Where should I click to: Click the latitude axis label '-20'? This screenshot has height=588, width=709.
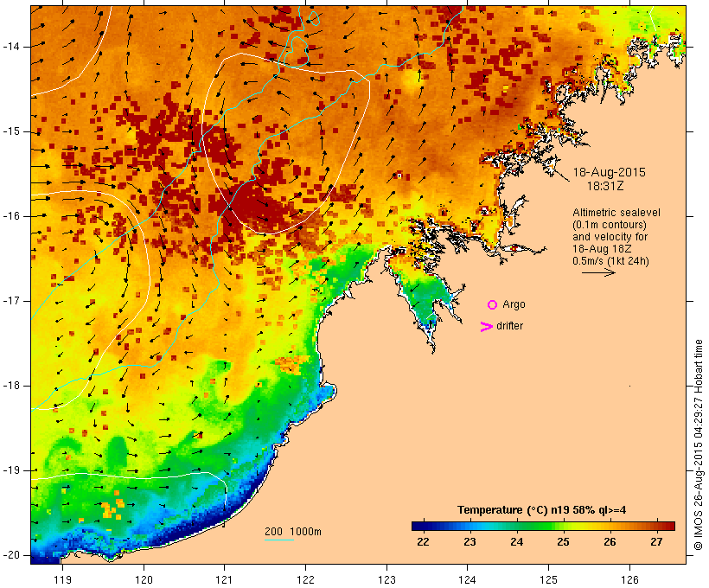point(11,555)
